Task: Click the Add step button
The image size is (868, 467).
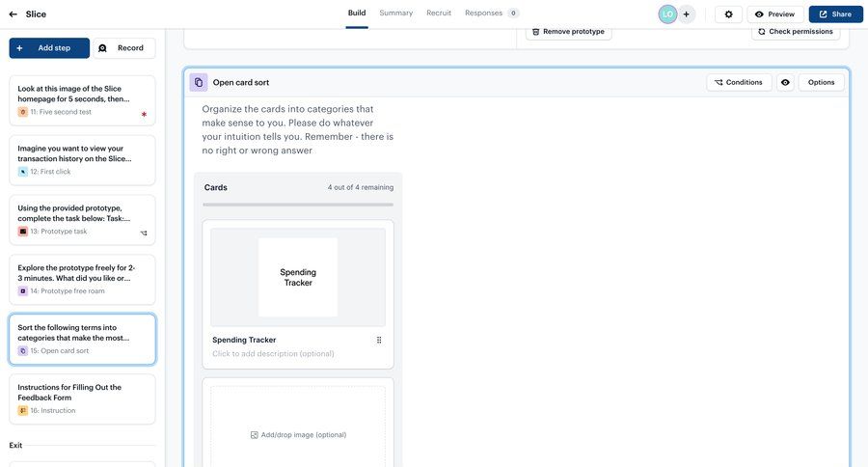Action: click(x=49, y=48)
